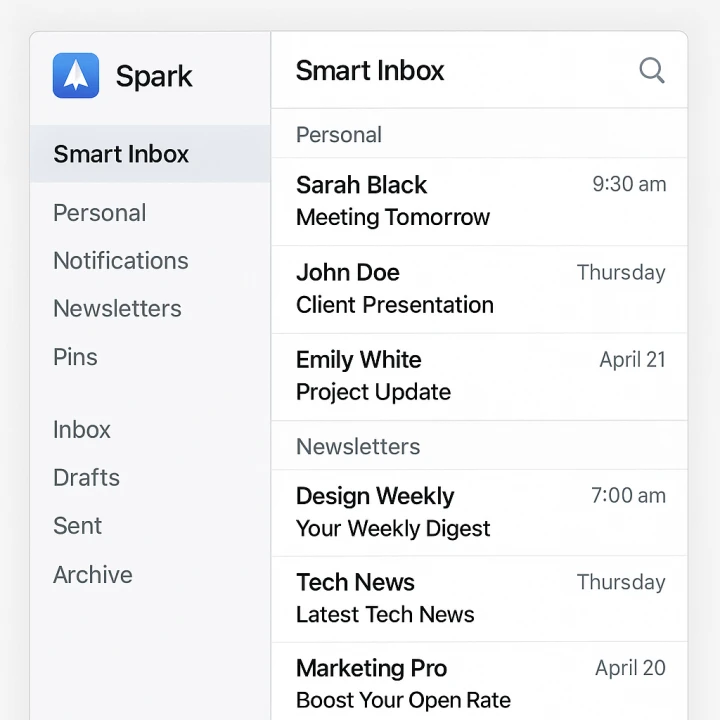Open Design Weekly's Your Weekly Digest email
Image resolution: width=720 pixels, height=720 pixels.
coord(479,512)
